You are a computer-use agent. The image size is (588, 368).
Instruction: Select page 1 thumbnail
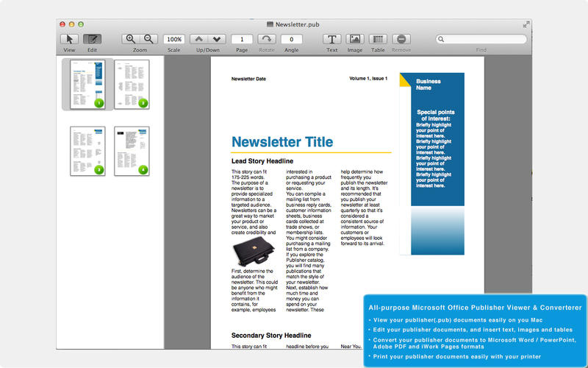click(x=87, y=83)
